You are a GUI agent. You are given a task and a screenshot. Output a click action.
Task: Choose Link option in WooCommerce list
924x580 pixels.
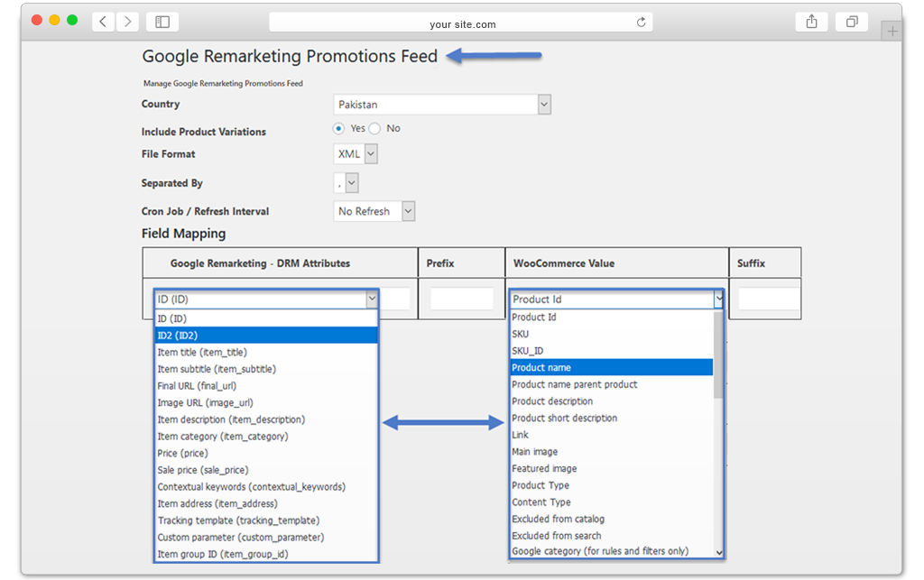click(x=612, y=435)
